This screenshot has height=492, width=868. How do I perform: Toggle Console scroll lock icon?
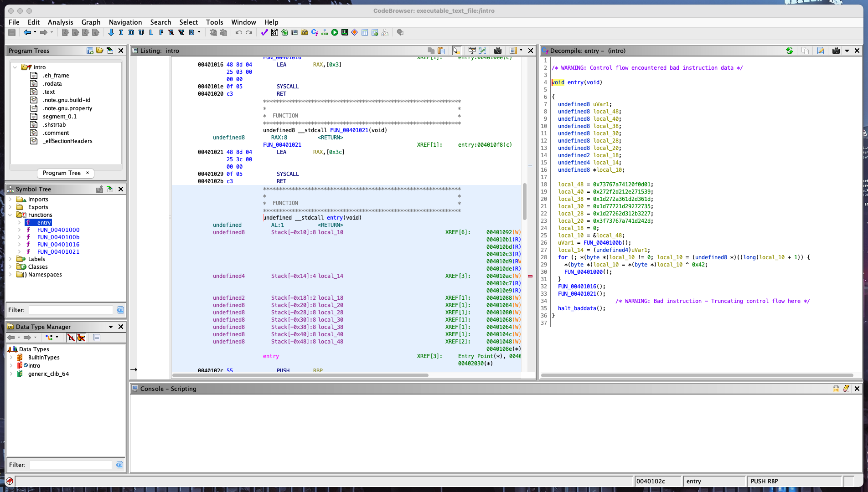pos(836,389)
